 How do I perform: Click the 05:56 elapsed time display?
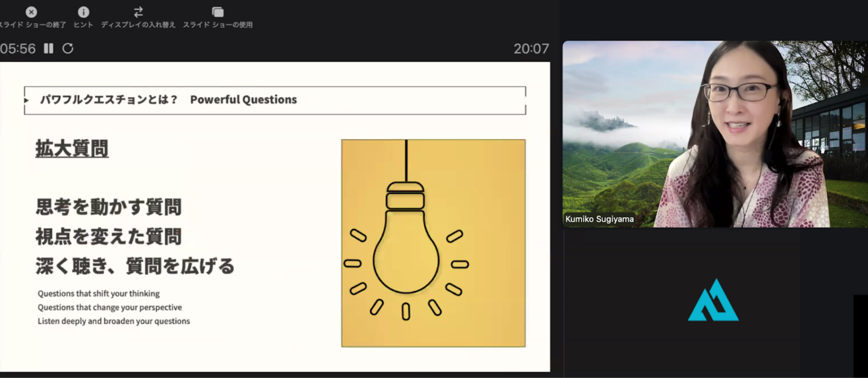coord(18,49)
